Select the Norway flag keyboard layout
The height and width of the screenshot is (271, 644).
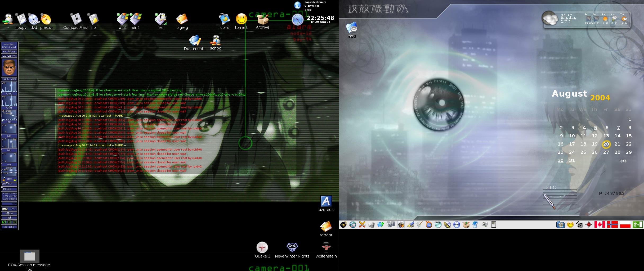tap(612, 225)
